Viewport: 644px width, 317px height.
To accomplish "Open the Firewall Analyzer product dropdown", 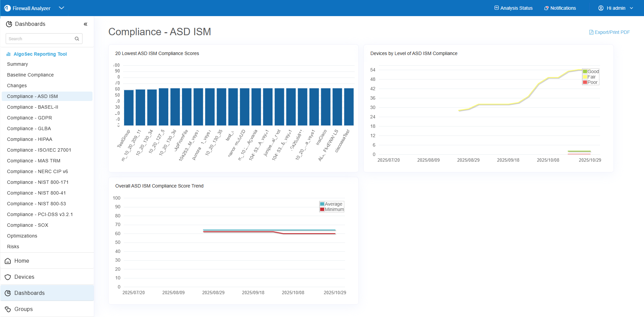I will [x=61, y=8].
